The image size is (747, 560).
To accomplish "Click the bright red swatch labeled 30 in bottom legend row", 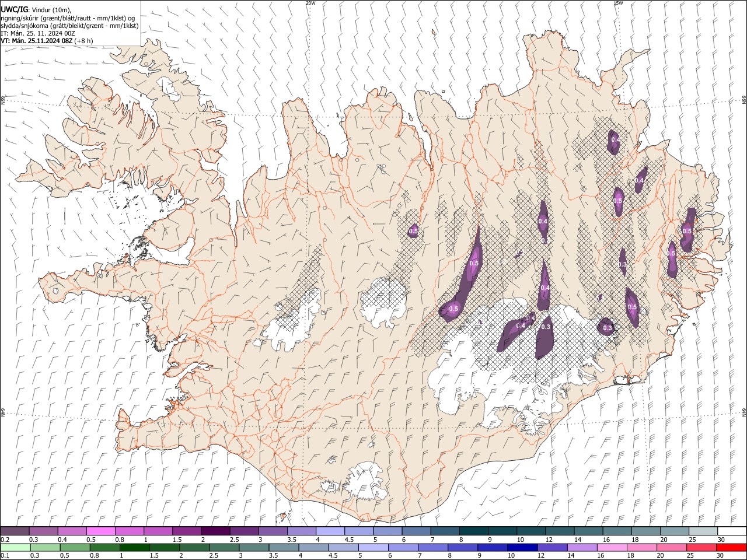I will (x=731, y=547).
